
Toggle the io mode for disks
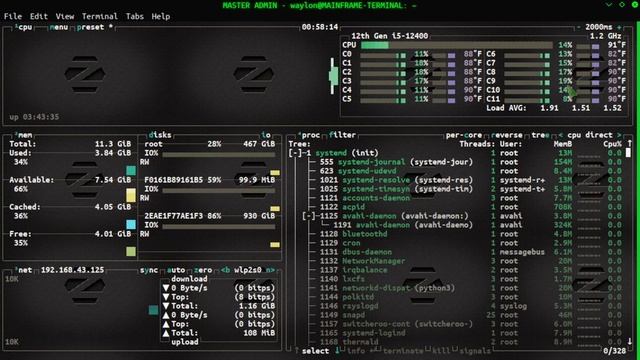pos(266,135)
